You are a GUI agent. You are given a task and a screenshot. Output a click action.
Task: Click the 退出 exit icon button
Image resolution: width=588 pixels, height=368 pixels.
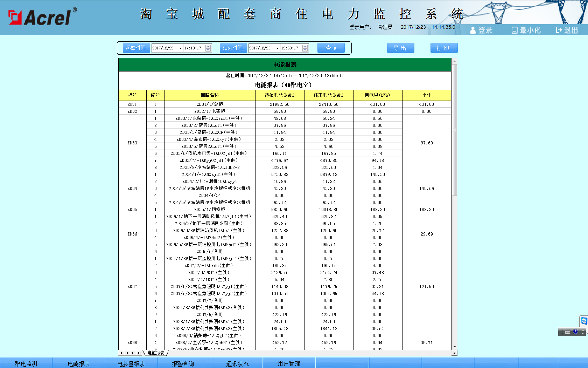pos(559,30)
